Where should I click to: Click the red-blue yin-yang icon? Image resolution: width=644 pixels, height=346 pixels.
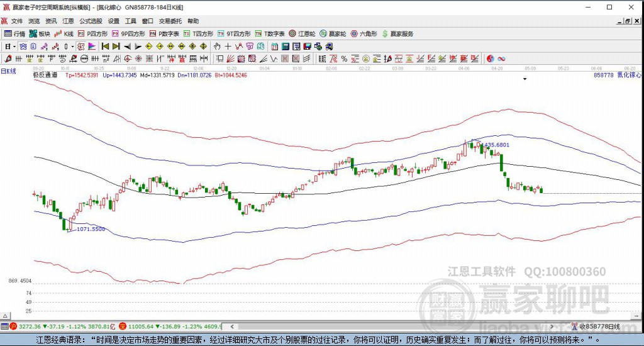pos(490,59)
